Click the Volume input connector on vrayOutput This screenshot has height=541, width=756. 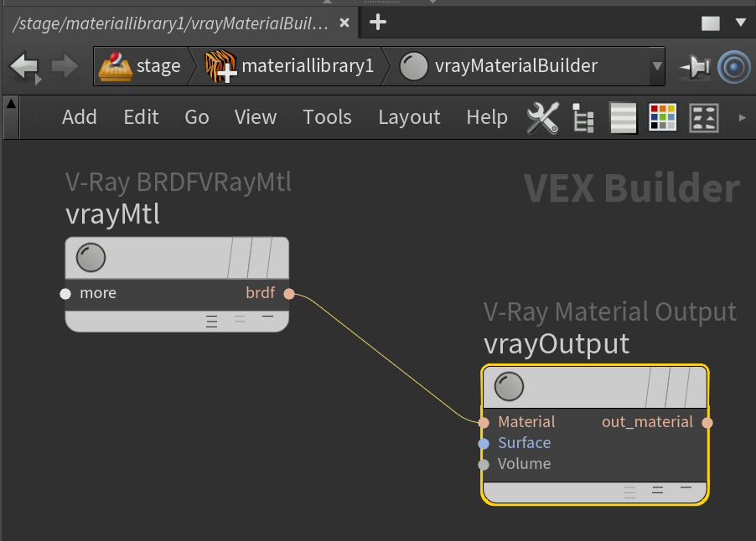(484, 465)
